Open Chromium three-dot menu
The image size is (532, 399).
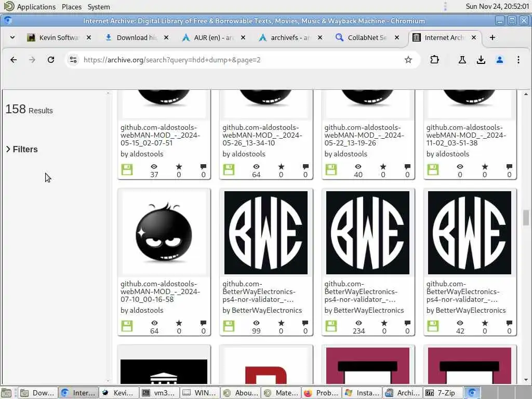point(518,60)
